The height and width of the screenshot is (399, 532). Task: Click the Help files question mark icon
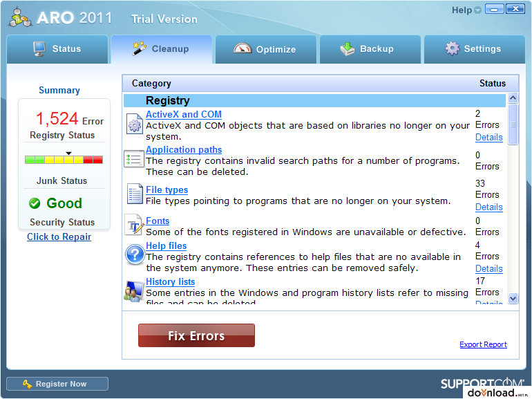(135, 254)
